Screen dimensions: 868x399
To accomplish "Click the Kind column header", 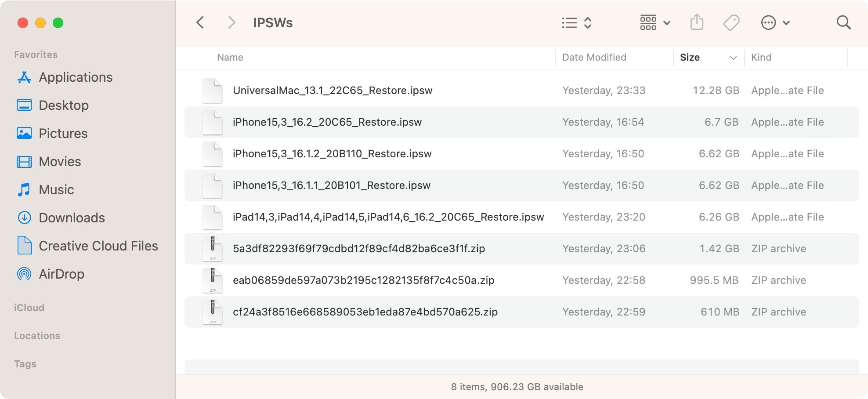I will [x=761, y=58].
